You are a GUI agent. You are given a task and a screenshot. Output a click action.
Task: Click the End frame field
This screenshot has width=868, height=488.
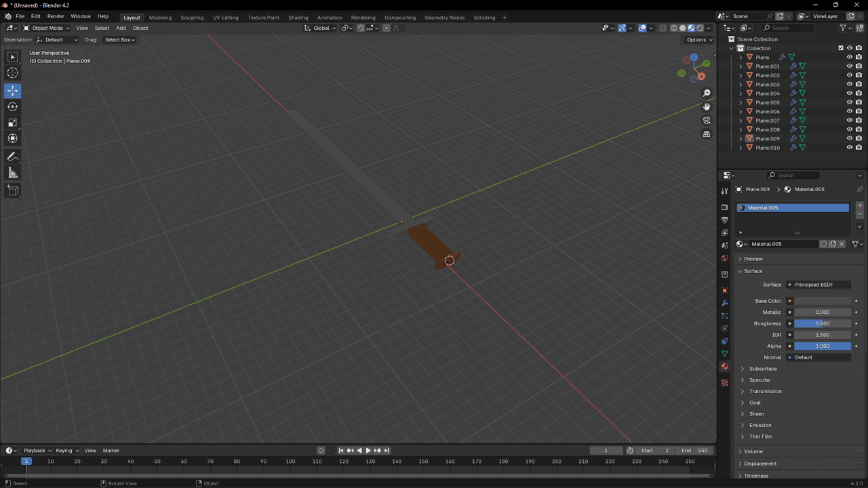(694, 451)
